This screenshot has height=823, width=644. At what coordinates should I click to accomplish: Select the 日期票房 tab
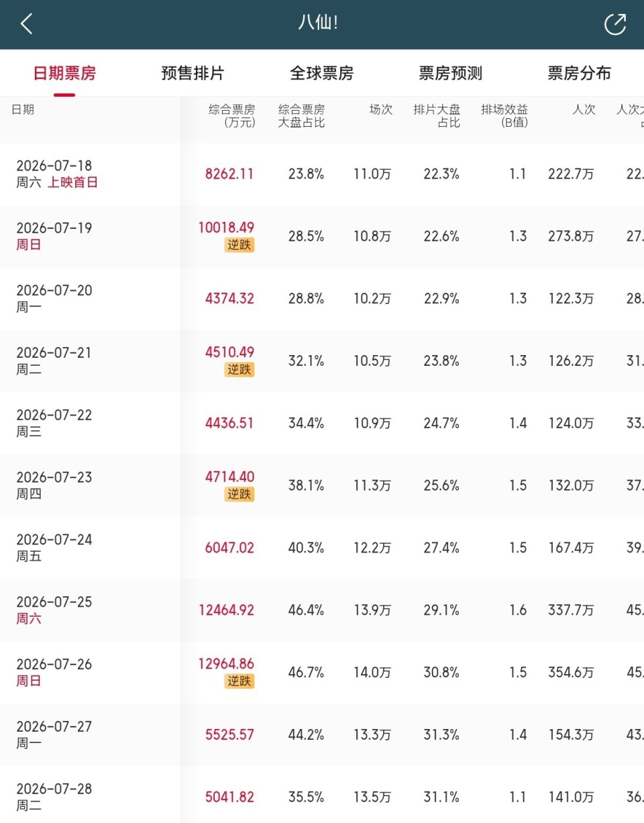[64, 73]
